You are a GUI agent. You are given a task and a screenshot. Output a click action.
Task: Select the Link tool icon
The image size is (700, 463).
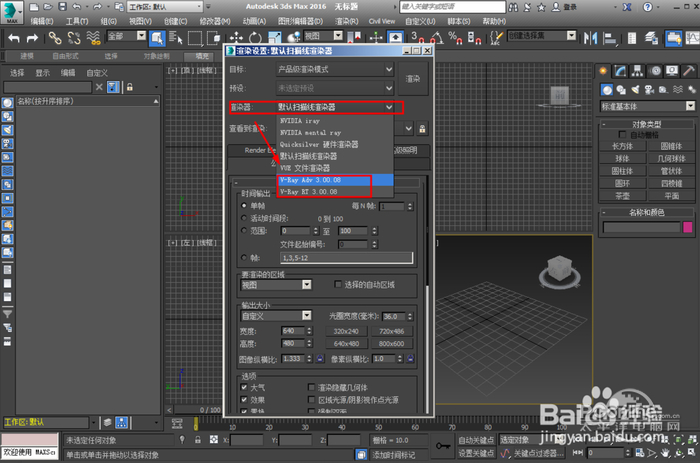55,38
